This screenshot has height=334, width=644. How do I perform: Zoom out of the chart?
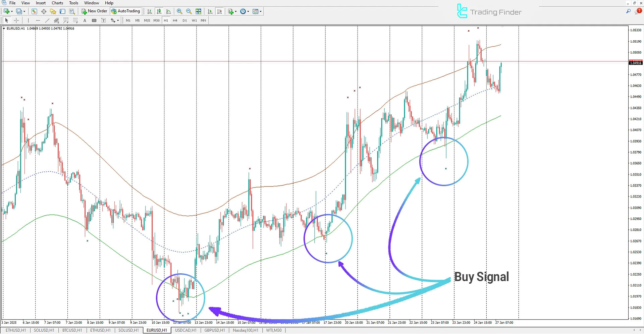point(189,11)
